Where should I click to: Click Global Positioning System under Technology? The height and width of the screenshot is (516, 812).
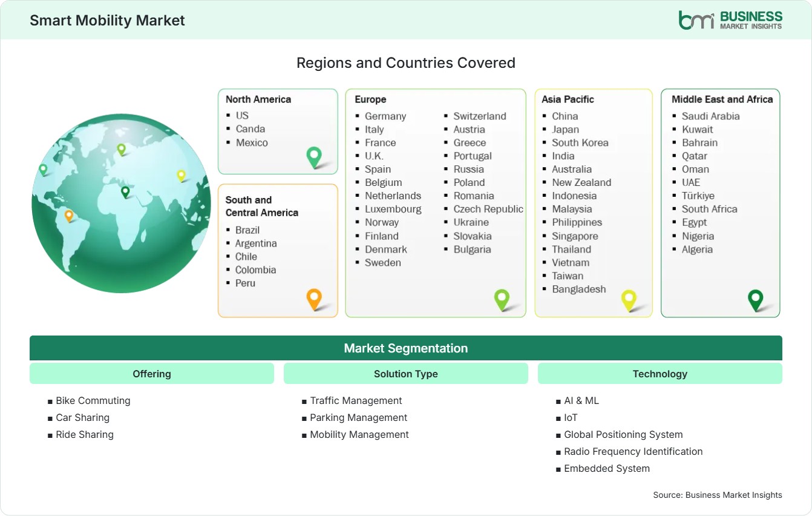pos(623,435)
